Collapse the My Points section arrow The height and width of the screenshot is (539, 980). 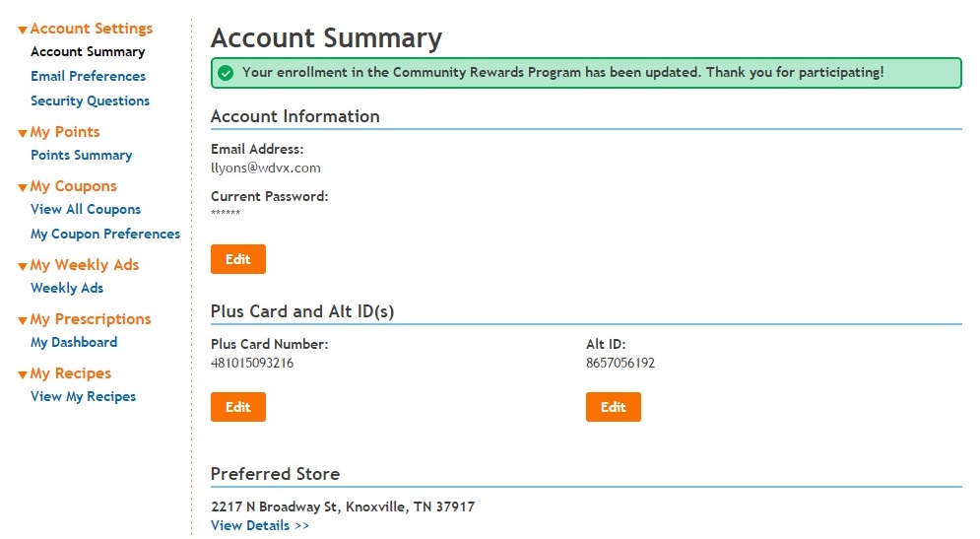pos(23,134)
